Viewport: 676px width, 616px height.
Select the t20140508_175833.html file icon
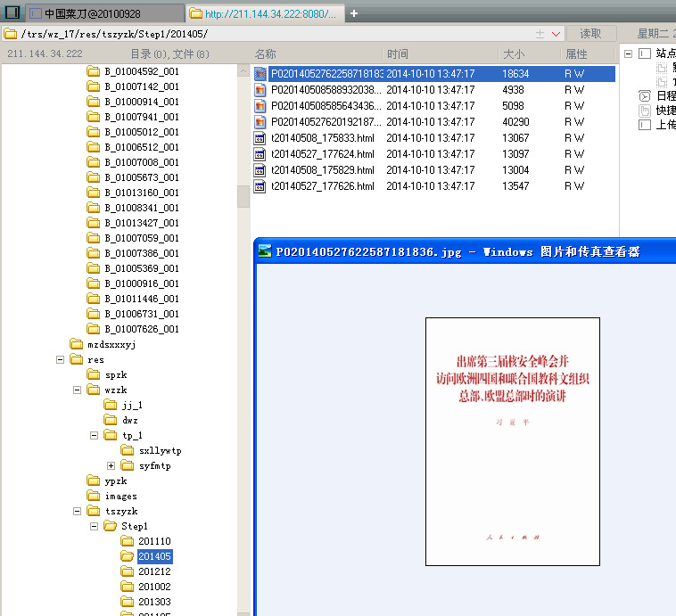click(260, 138)
